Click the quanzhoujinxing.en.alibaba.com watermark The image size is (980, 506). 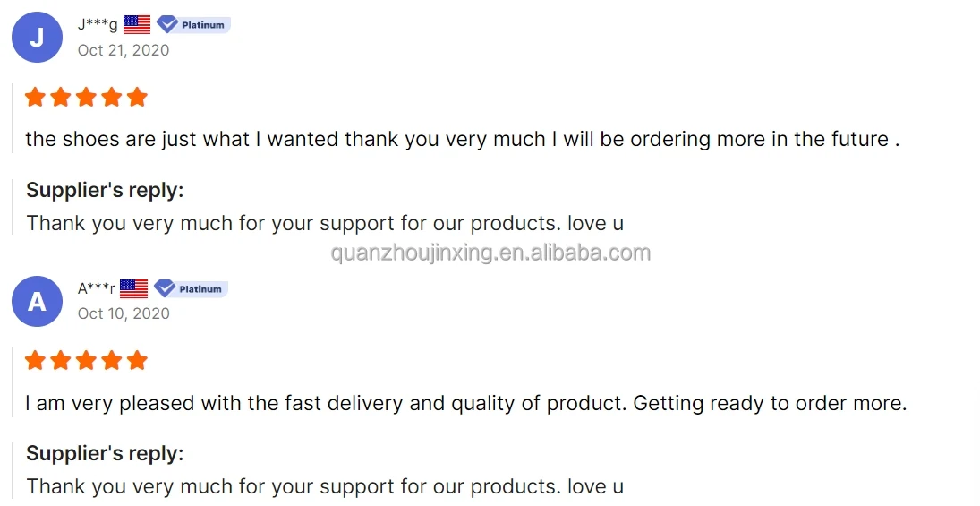490,253
